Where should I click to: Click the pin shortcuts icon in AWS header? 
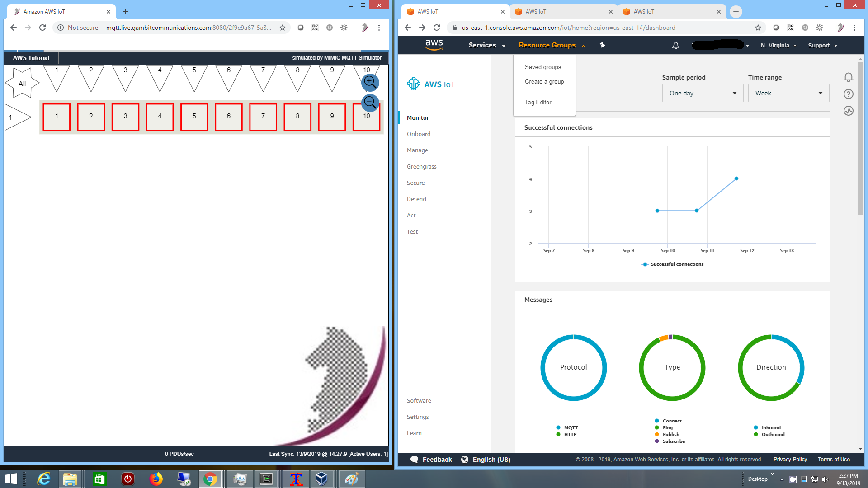point(602,45)
